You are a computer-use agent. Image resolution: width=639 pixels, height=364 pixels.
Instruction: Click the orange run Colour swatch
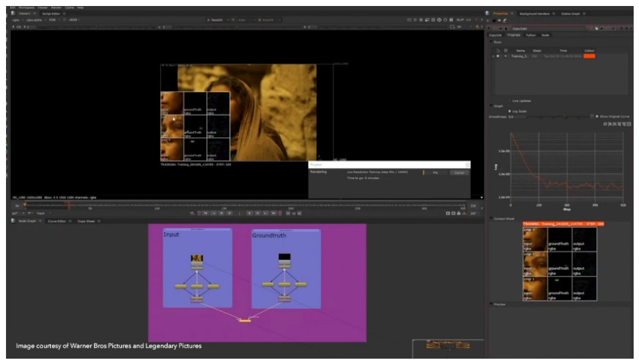coord(589,56)
